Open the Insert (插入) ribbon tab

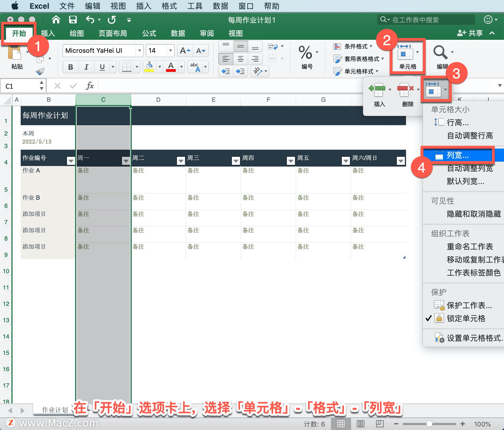[x=48, y=33]
